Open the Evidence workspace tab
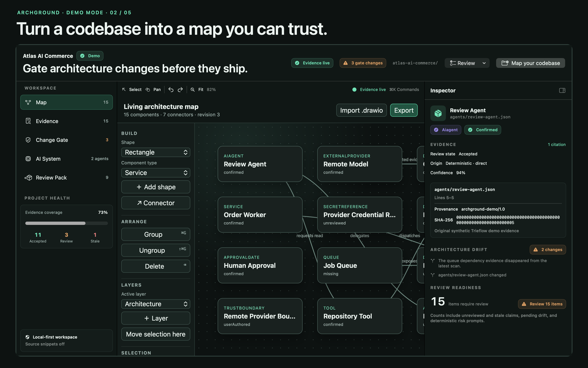 click(x=66, y=121)
